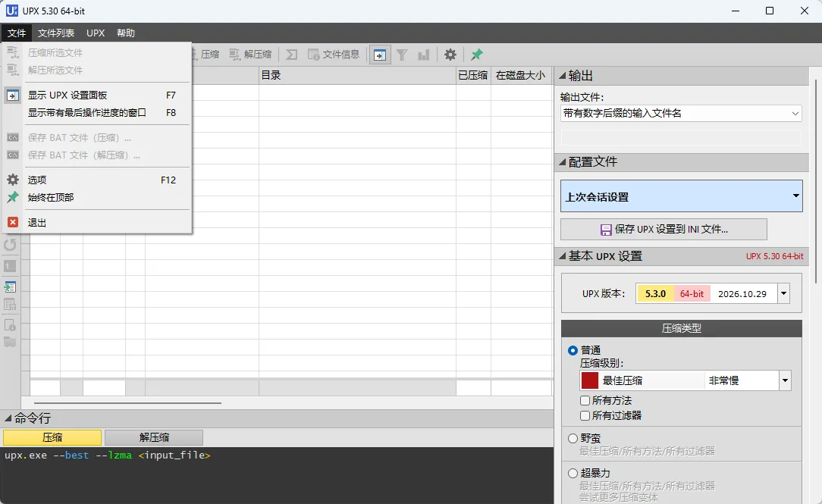The width and height of the screenshot is (822, 504).
Task: Click the folder sidebar icon
Action: click(10, 343)
